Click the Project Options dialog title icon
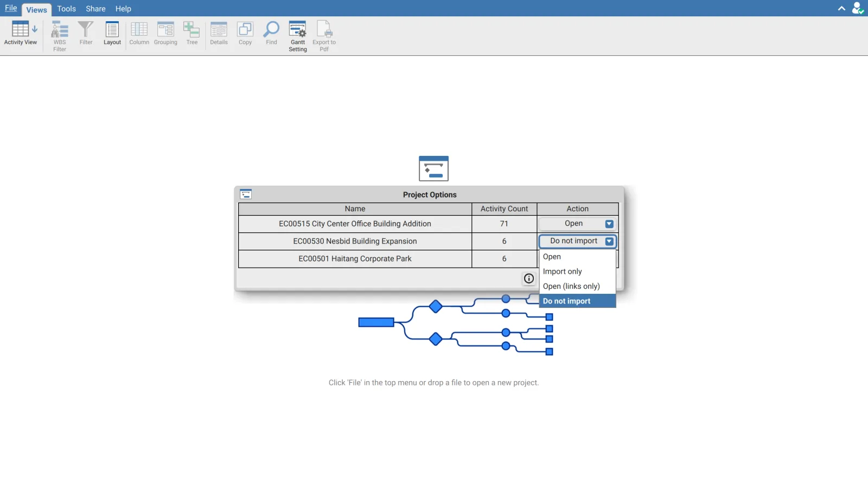 coord(246,194)
